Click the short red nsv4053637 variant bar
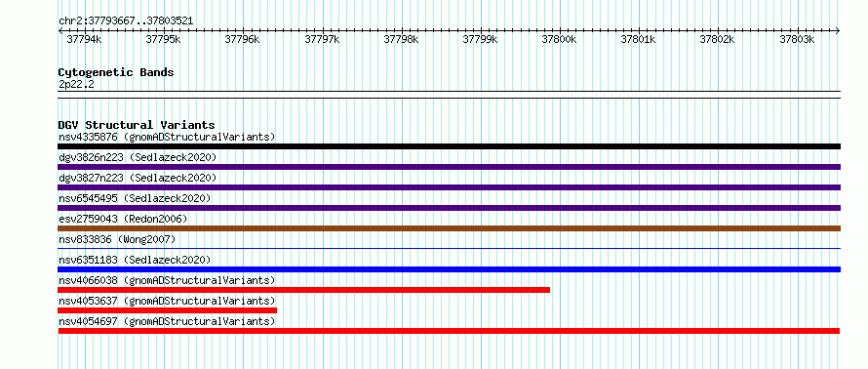868x369 pixels. pos(167,310)
